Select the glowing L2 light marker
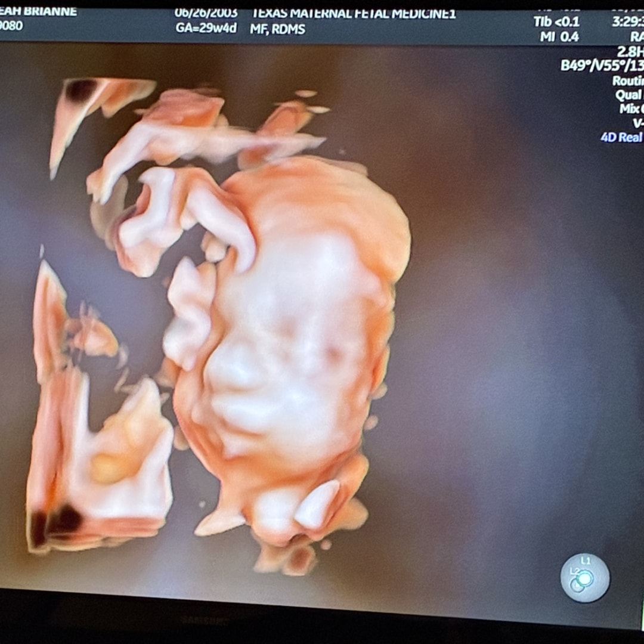 (x=585, y=578)
